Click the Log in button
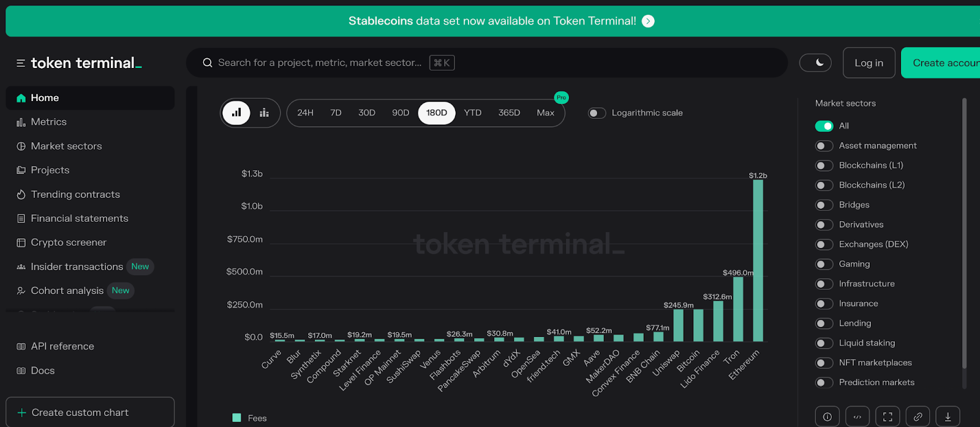 (869, 62)
